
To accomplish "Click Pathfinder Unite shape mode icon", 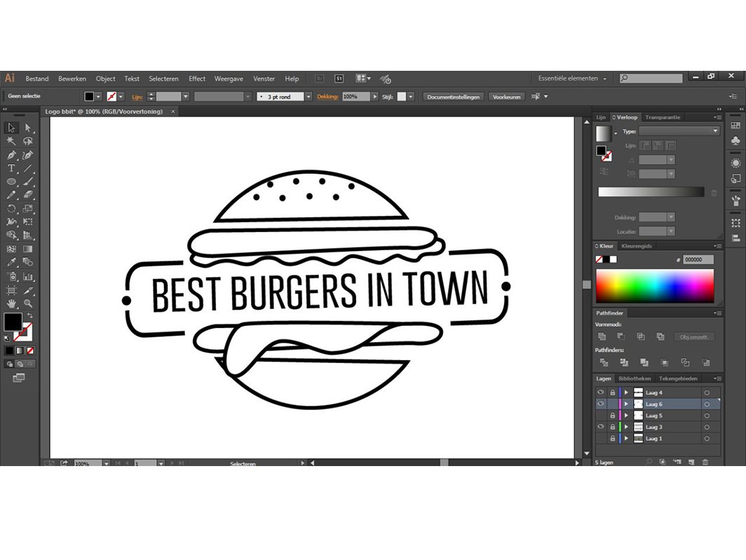I will click(x=602, y=336).
